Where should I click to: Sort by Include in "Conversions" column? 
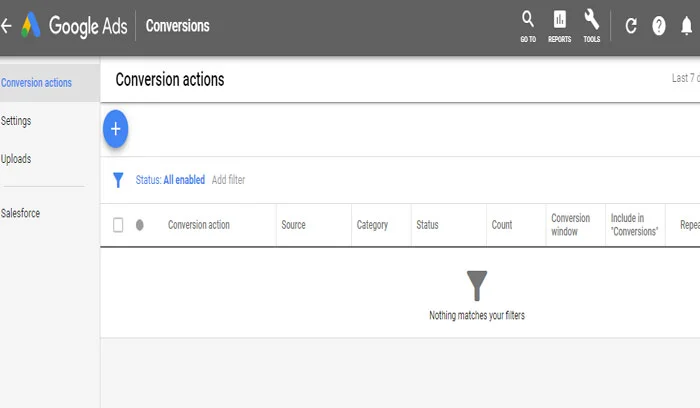(634, 225)
